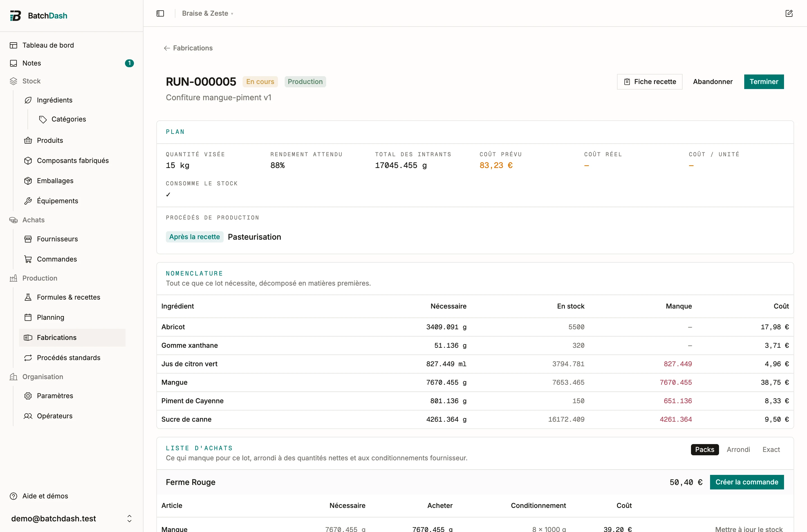Viewport: 807px width, 532px height.
Task: Collapse the Production section
Action: (72, 278)
